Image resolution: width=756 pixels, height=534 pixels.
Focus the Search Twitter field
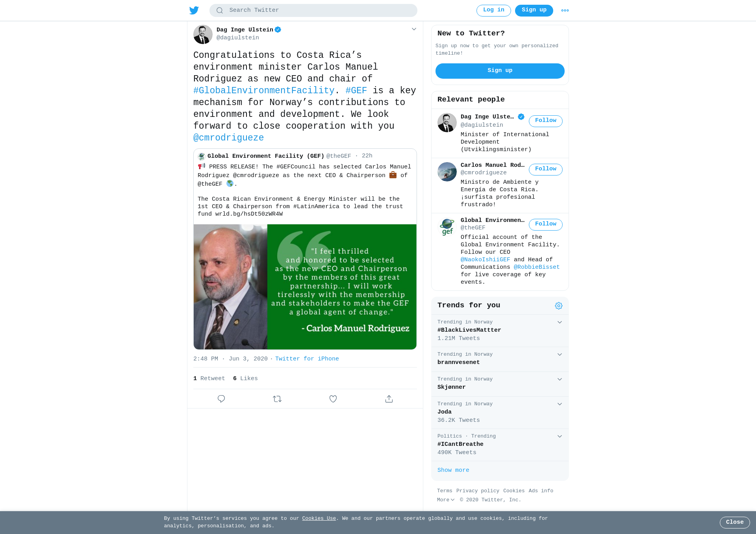pyautogui.click(x=313, y=10)
